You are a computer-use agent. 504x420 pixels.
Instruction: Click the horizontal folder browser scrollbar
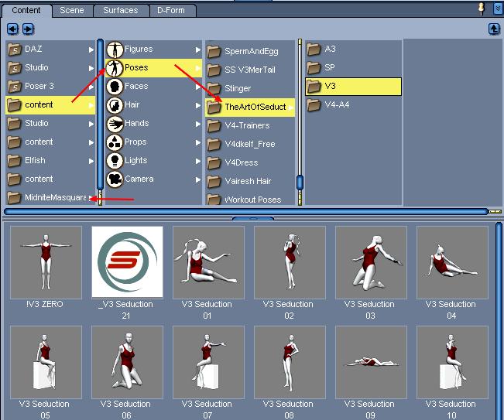(x=246, y=211)
